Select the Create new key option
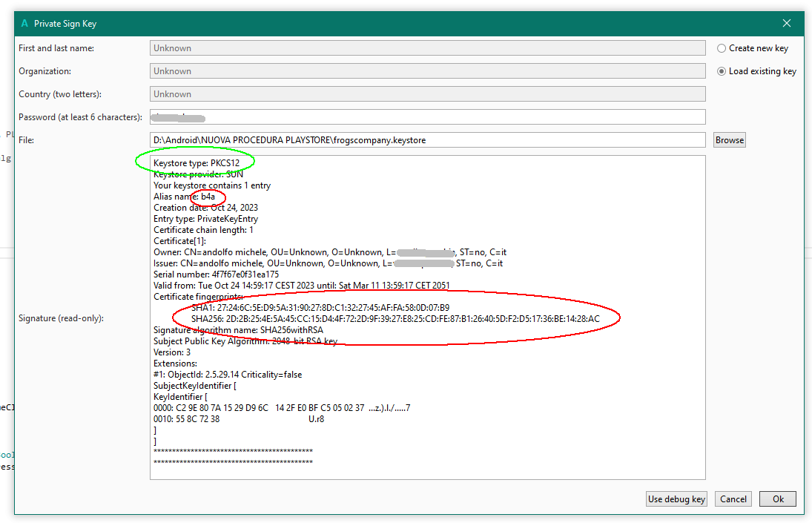 point(753,48)
